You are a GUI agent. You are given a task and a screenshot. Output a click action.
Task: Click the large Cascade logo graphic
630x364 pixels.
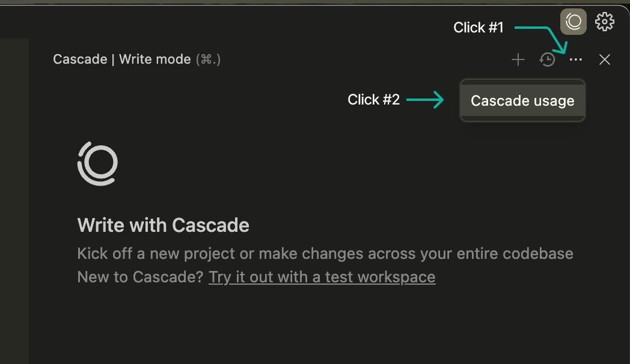[x=97, y=163]
